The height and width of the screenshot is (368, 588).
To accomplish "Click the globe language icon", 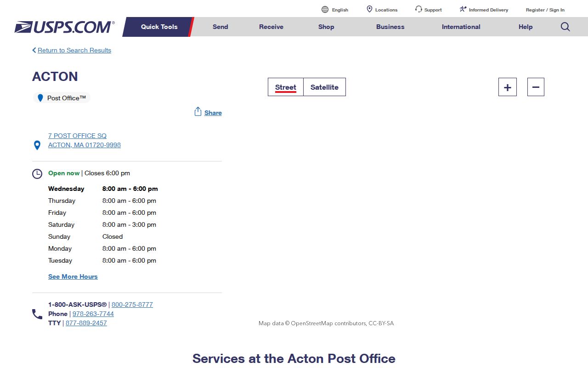I will 325,10.
